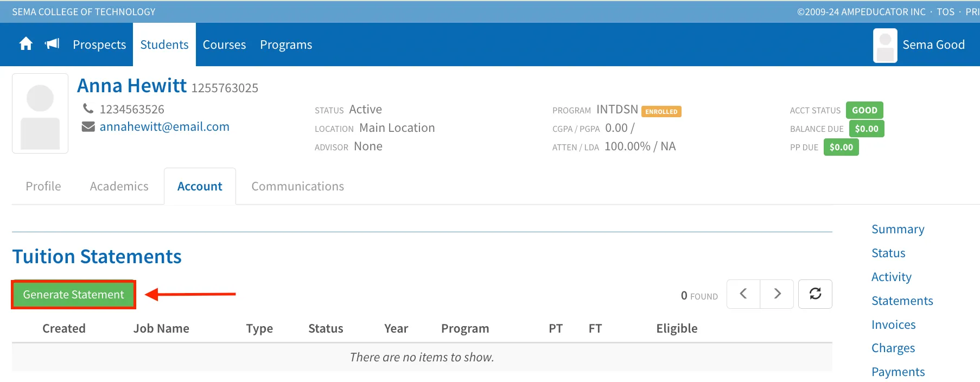Refresh the tuition statements list
The width and height of the screenshot is (980, 382).
pos(815,294)
